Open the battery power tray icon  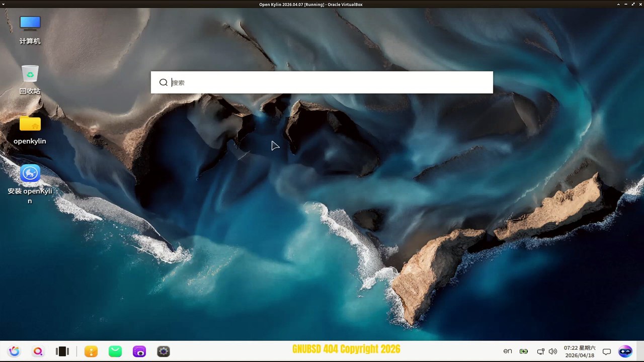(524, 351)
